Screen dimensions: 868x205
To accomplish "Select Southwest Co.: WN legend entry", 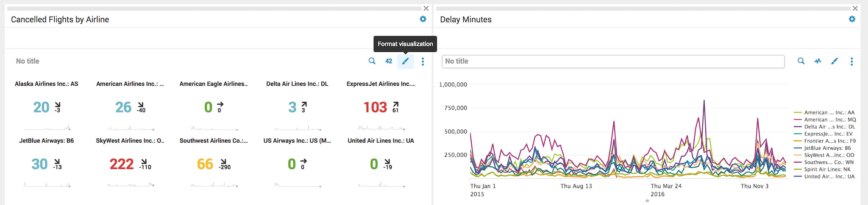I will pos(824,162).
